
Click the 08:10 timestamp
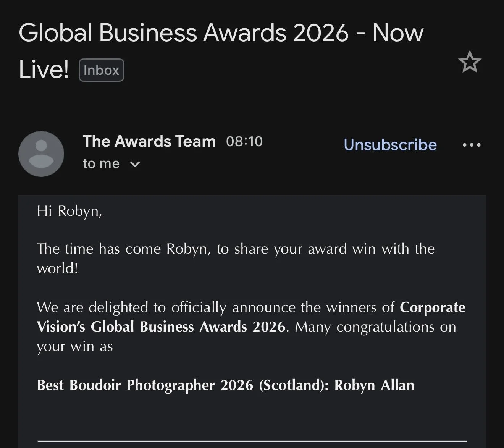pyautogui.click(x=244, y=141)
